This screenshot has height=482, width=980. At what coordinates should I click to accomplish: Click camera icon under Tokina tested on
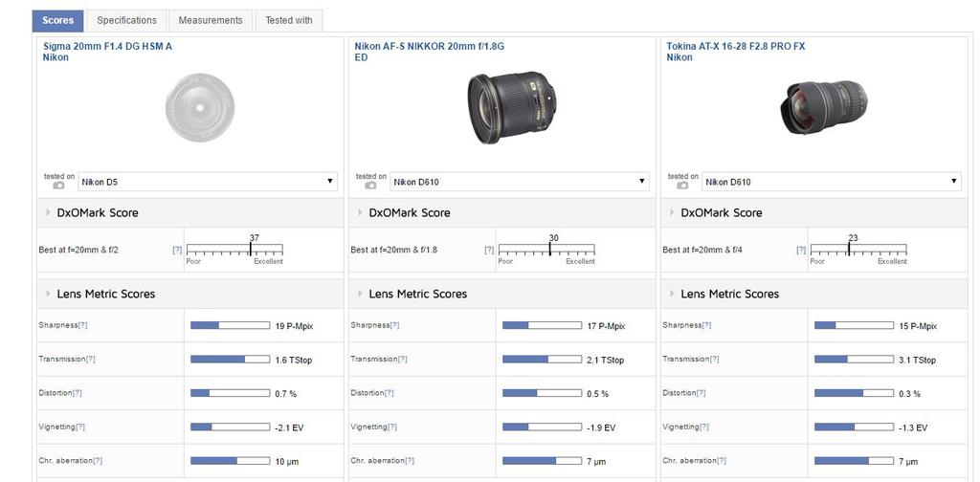pyautogui.click(x=681, y=186)
